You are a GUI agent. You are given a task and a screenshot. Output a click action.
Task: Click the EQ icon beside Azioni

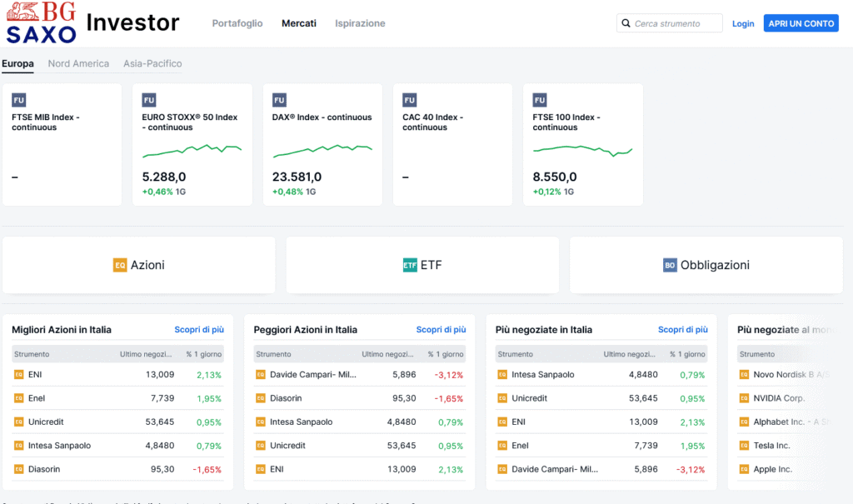coord(120,265)
